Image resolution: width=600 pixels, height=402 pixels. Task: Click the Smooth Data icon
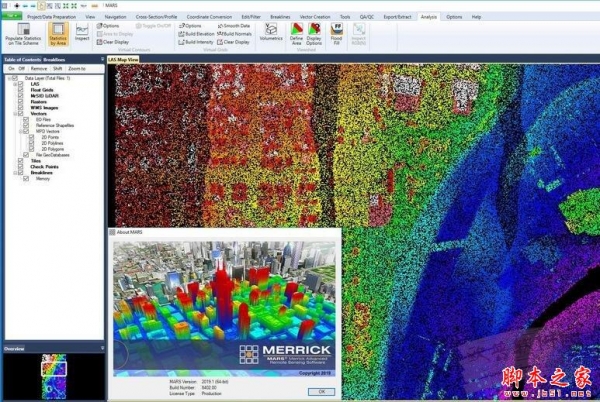click(220, 26)
